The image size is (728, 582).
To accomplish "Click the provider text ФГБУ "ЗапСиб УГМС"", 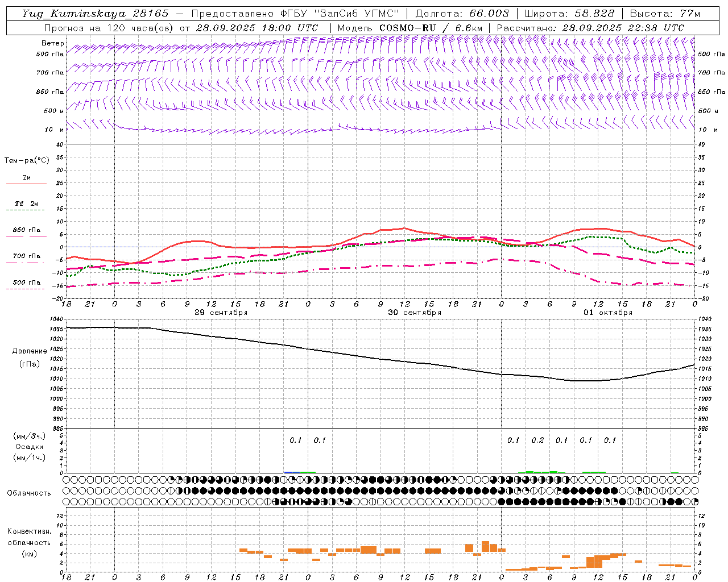I will [x=340, y=14].
